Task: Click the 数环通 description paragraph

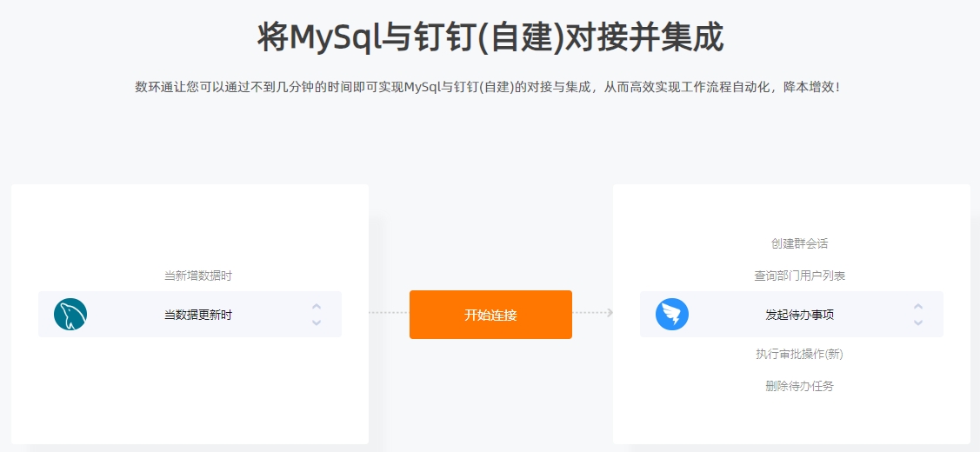Action: (x=489, y=87)
